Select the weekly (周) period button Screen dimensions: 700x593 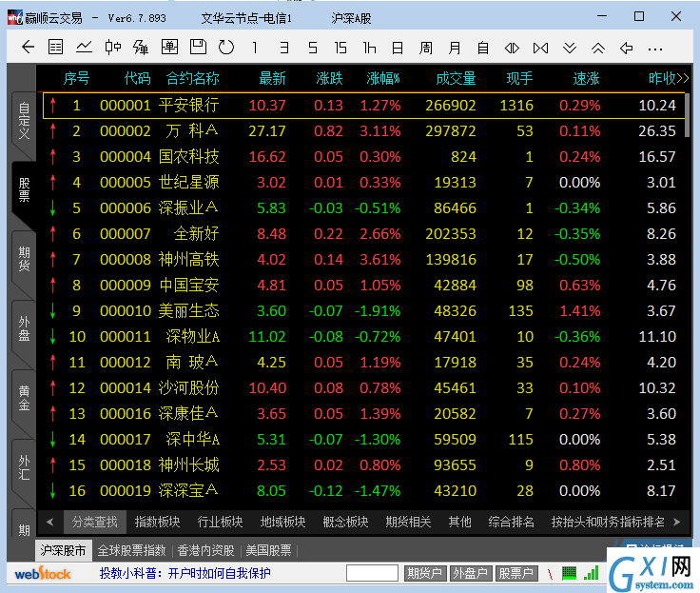click(x=426, y=48)
